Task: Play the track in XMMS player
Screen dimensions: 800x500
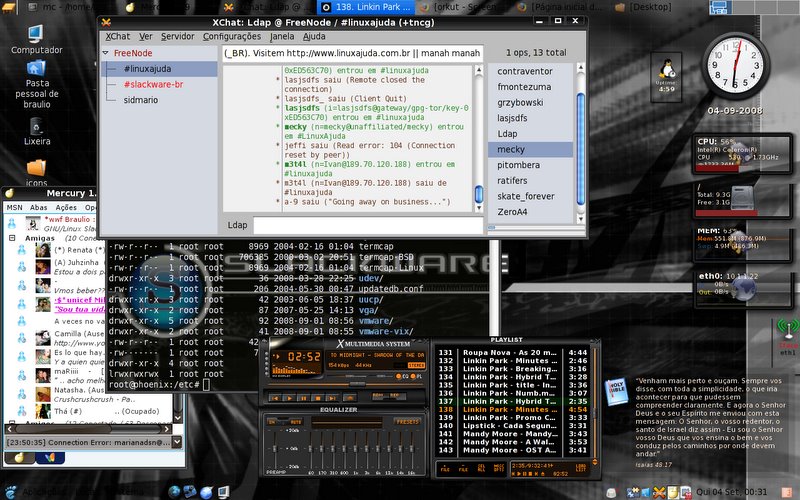Action: [290, 398]
